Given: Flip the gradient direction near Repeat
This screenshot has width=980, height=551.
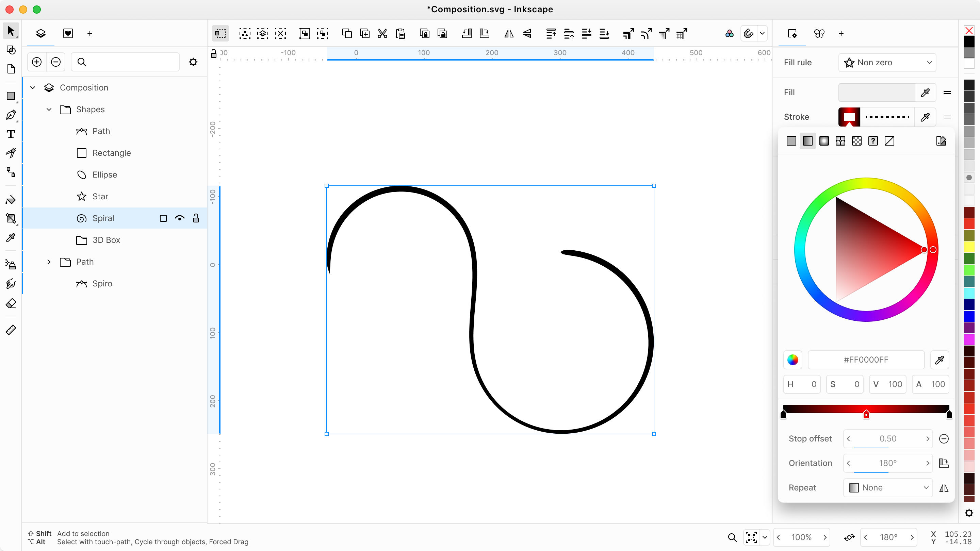Looking at the screenshot, I should (945, 488).
